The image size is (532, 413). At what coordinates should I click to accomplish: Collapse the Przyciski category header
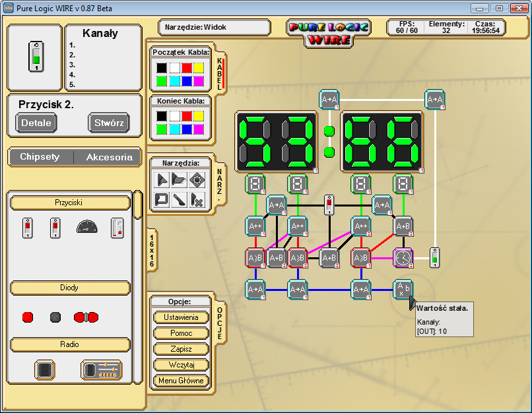70,203
